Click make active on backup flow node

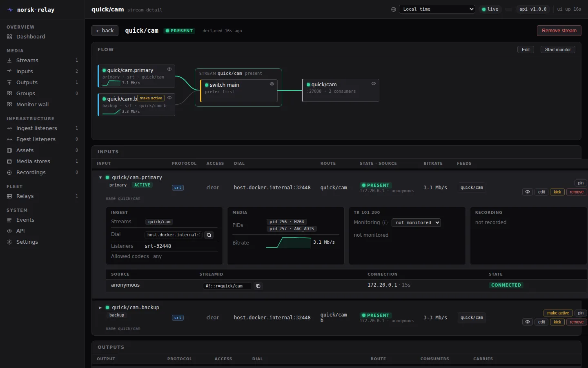pyautogui.click(x=151, y=98)
